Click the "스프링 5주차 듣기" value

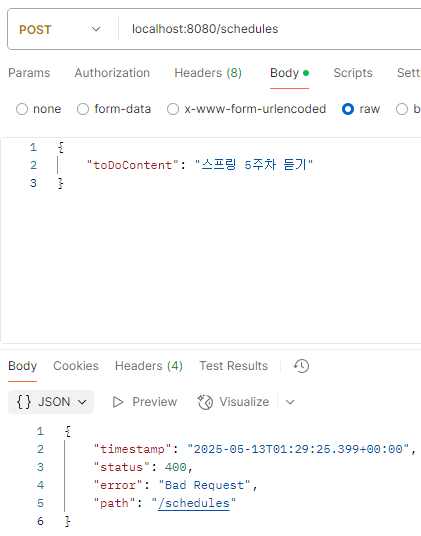[x=254, y=165]
